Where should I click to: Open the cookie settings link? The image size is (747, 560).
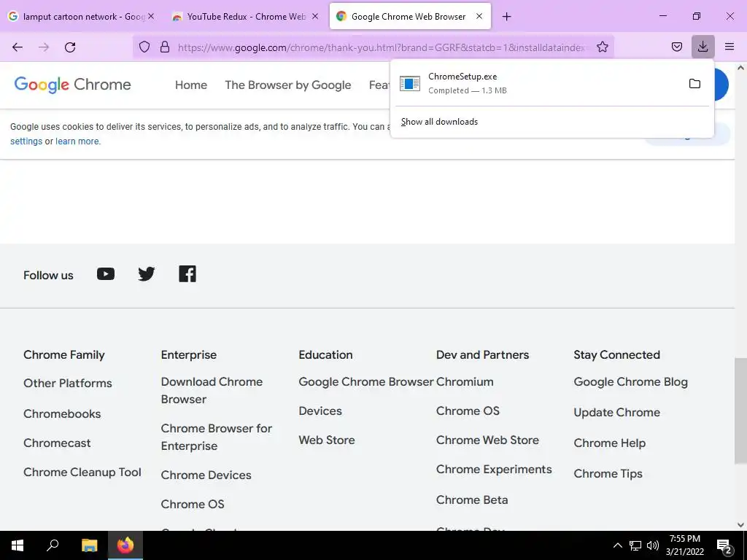point(26,141)
